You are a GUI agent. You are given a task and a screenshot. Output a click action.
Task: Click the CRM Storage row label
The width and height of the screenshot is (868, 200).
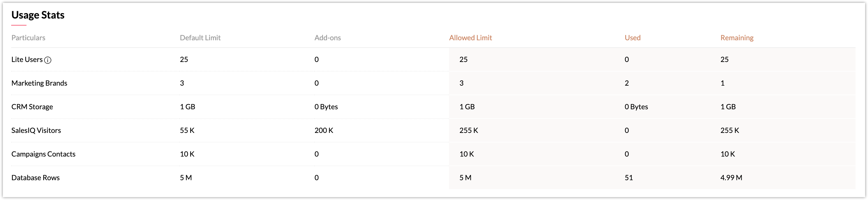32,107
